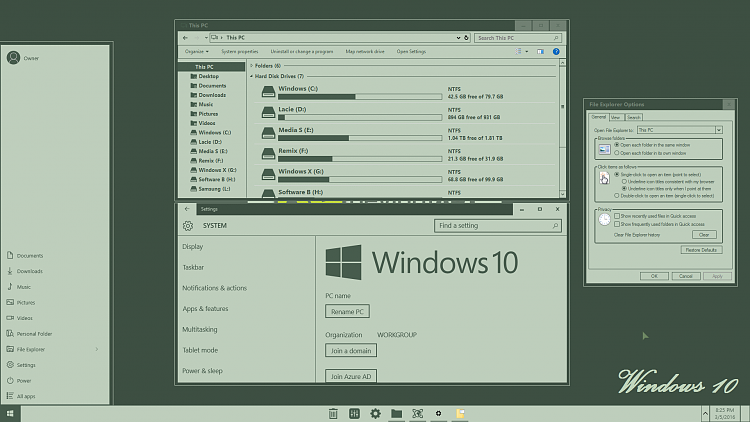
Task: Click Search This PC field
Action: click(x=518, y=38)
